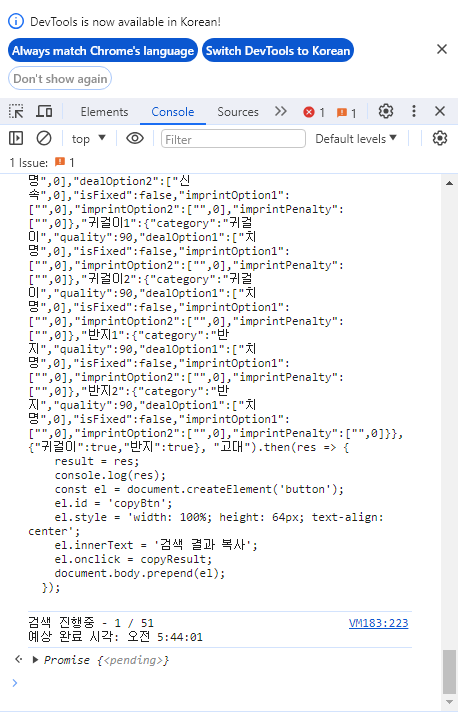The height and width of the screenshot is (712, 458).
Task: Click the text '예상 완료 시각: 오전 5:44:01'
Action: 115,637
